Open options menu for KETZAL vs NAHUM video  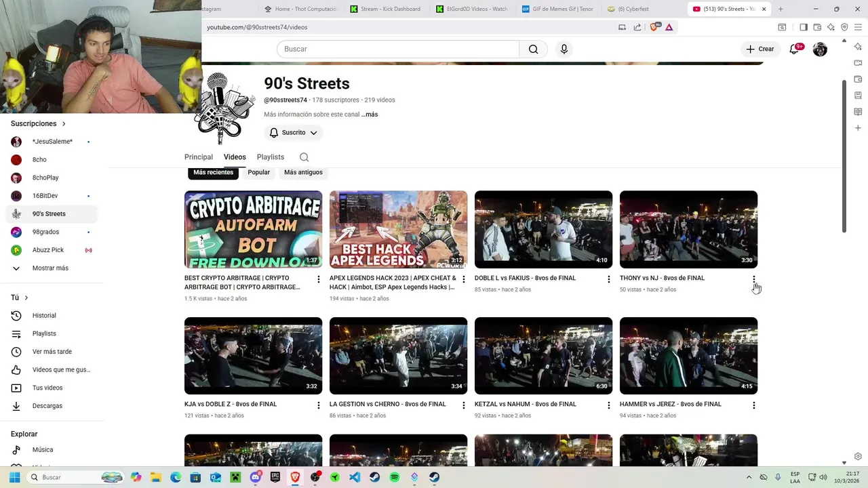click(608, 405)
